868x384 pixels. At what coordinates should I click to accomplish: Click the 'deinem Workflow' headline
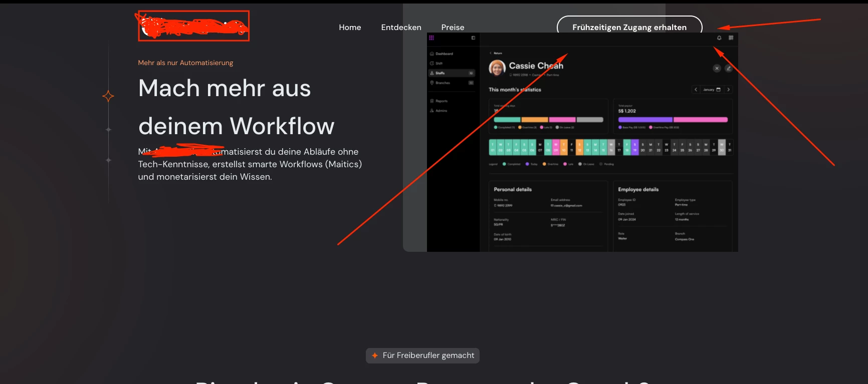(236, 126)
